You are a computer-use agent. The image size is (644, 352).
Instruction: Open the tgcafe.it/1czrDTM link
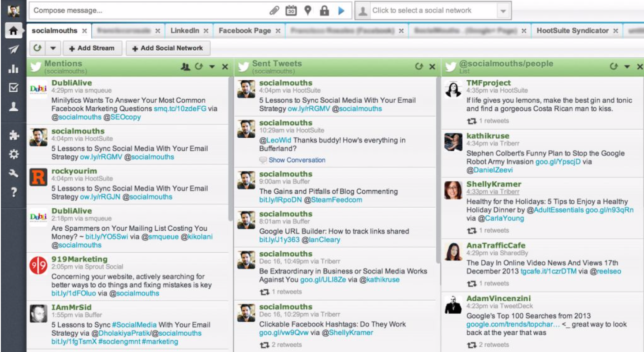point(548,271)
